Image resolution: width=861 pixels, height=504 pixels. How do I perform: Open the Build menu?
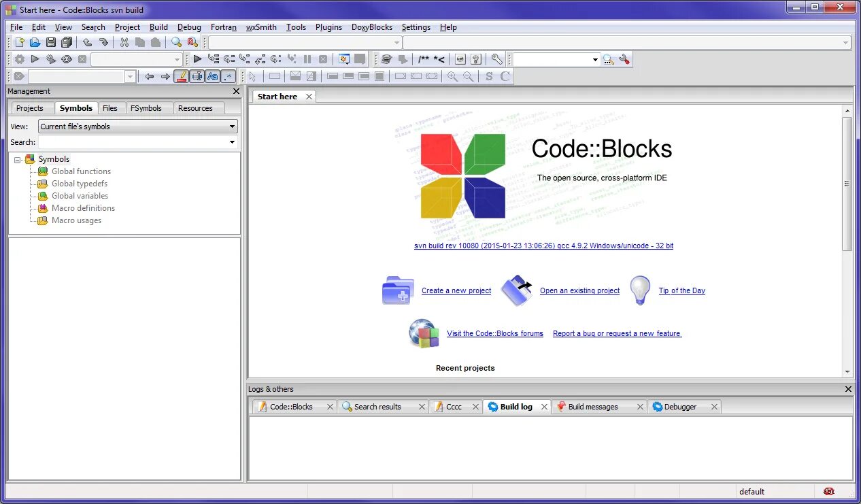click(158, 27)
